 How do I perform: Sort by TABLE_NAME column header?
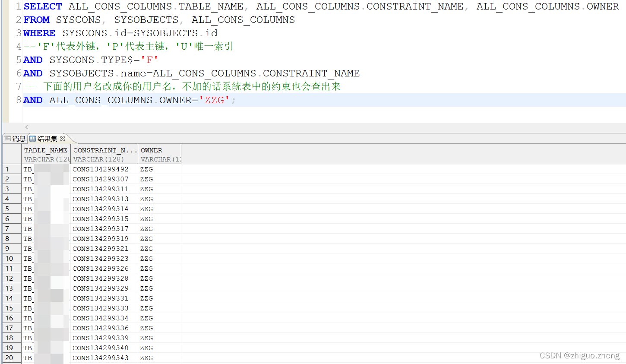tap(46, 154)
